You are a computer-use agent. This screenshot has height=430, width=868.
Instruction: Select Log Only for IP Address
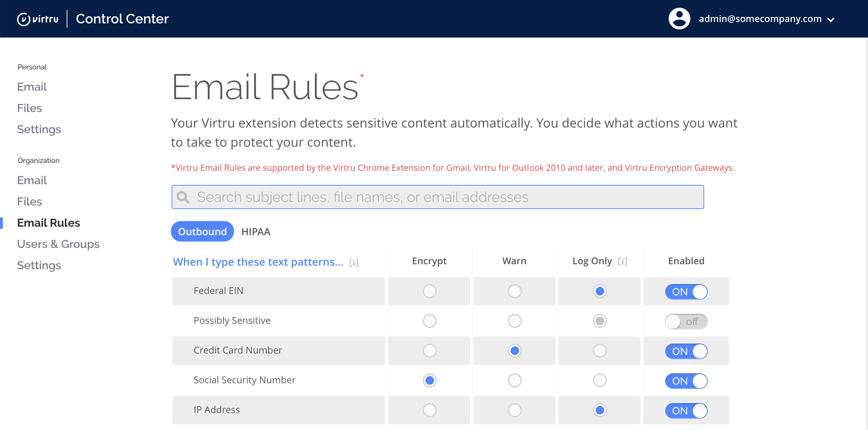click(x=600, y=410)
